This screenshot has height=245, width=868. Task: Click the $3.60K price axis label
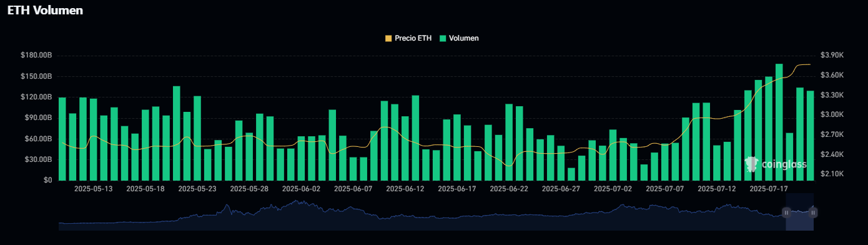(832, 75)
